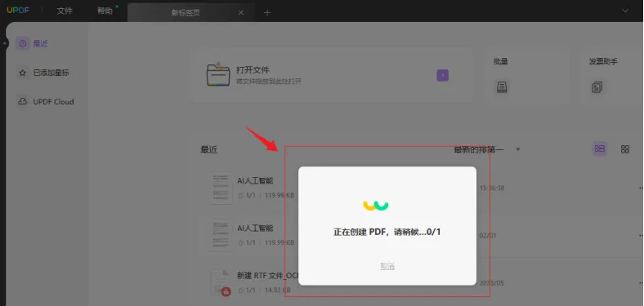
Task: Click the first AI人工智能 file name at 15:36:38
Action: tap(255, 180)
